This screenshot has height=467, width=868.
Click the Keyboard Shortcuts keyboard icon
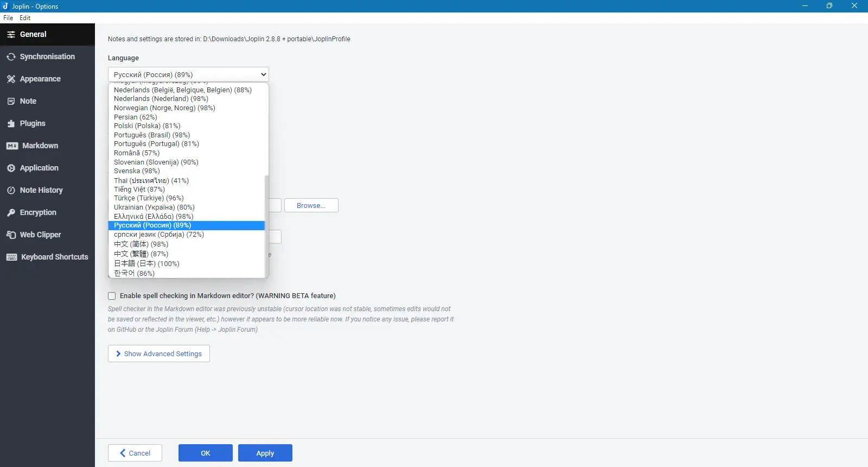(11, 257)
